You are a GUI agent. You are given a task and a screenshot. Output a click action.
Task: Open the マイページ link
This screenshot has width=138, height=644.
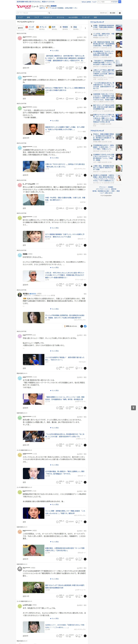[x=103, y=13]
